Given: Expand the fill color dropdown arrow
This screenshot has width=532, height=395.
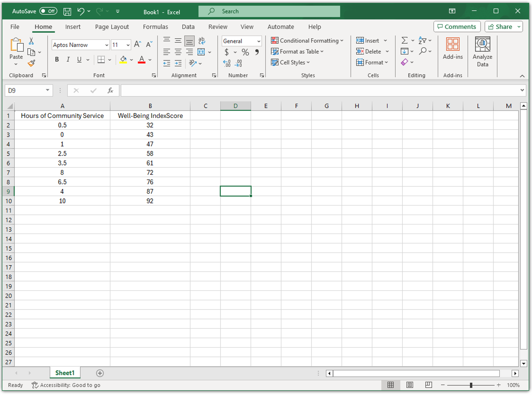Looking at the screenshot, I should click(132, 60).
